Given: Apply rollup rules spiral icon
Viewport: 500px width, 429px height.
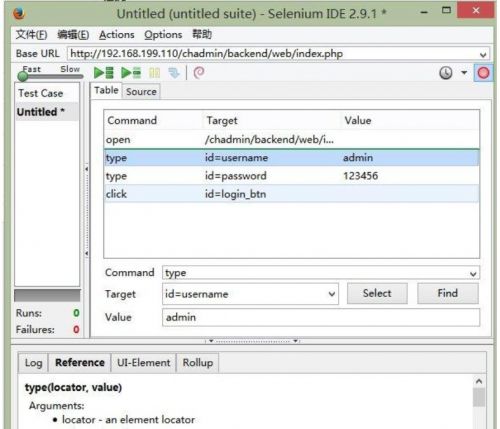Looking at the screenshot, I should pyautogui.click(x=199, y=72).
